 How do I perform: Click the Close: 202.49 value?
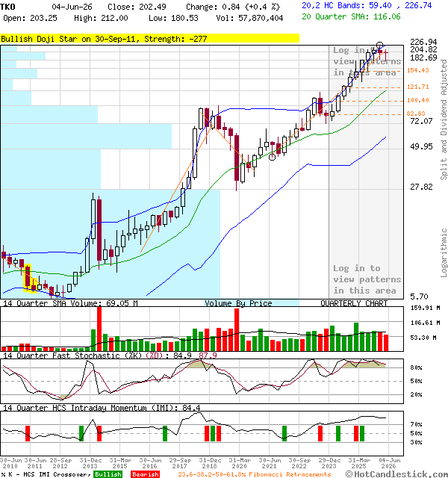pos(137,7)
